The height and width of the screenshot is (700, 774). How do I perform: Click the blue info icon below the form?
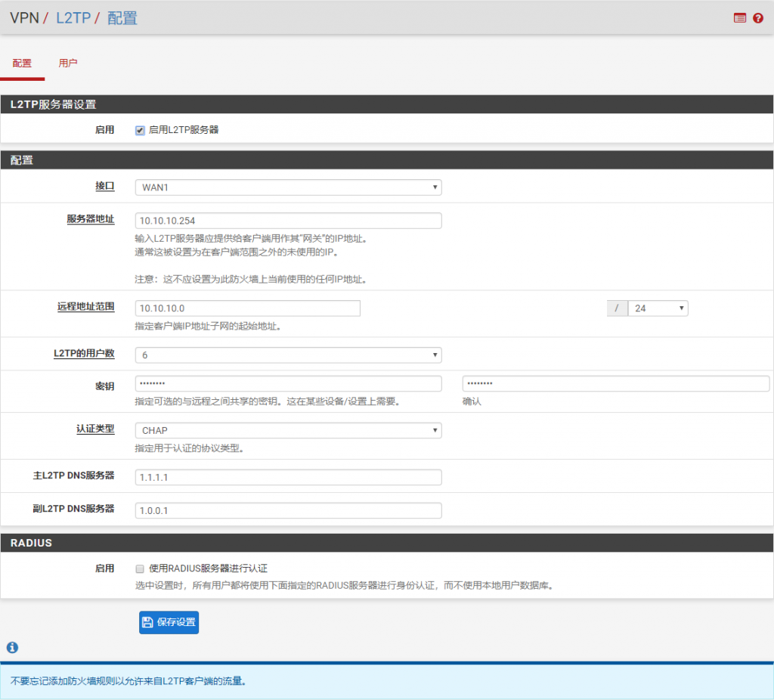tap(12, 648)
